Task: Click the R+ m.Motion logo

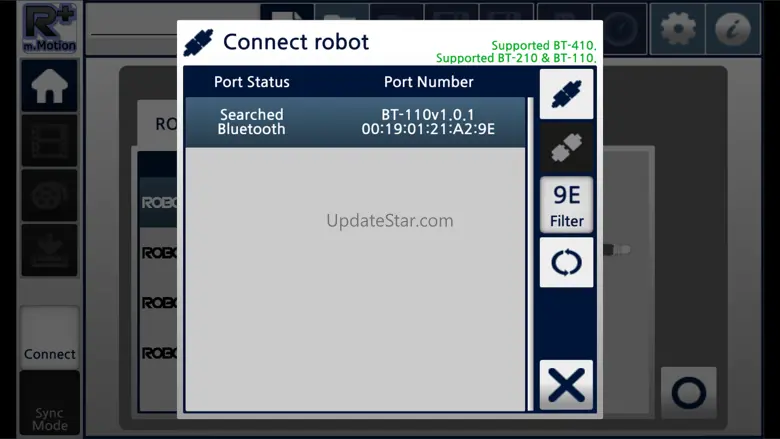Action: click(x=49, y=28)
